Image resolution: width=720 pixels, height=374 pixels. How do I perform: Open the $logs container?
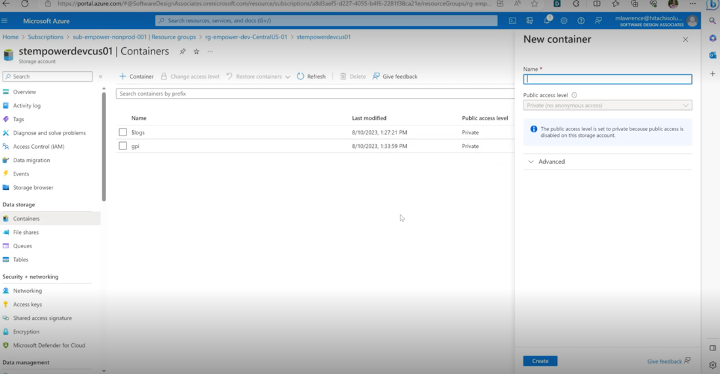[x=138, y=132]
